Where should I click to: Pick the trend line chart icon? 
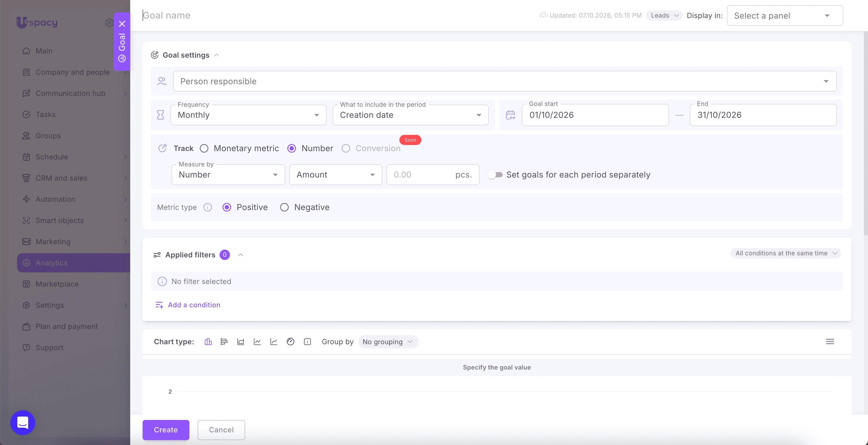coord(274,342)
